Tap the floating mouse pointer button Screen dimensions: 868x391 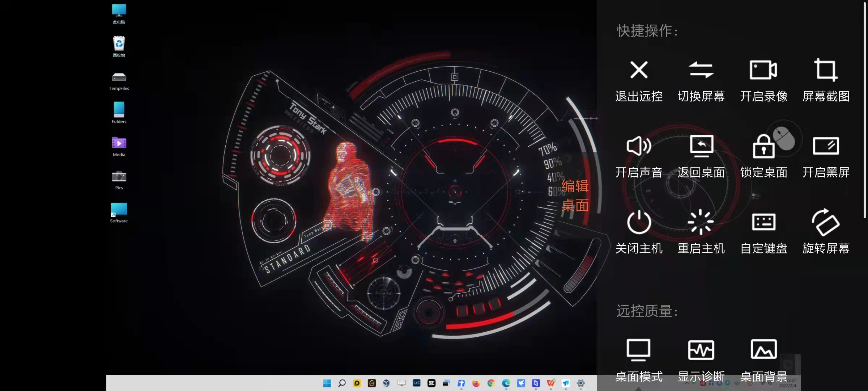coord(784,138)
